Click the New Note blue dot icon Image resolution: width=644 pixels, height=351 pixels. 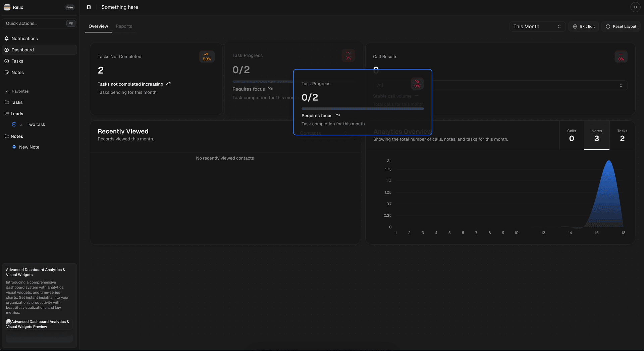coord(14,147)
